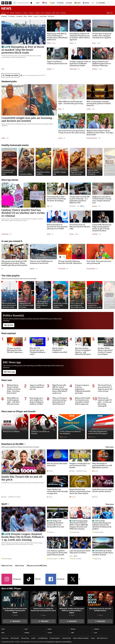Open the Privacy Policy footer link
This screenshot has width=115, height=644.
coord(25,638)
